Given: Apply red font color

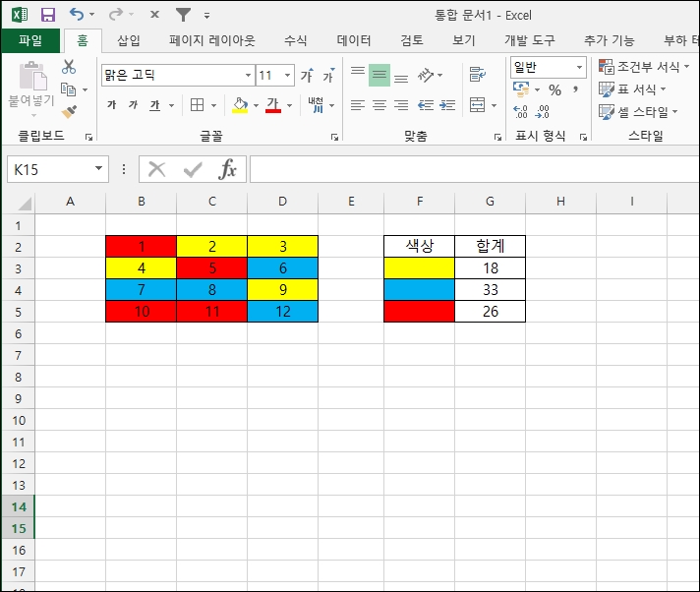Looking at the screenshot, I should click(x=273, y=105).
